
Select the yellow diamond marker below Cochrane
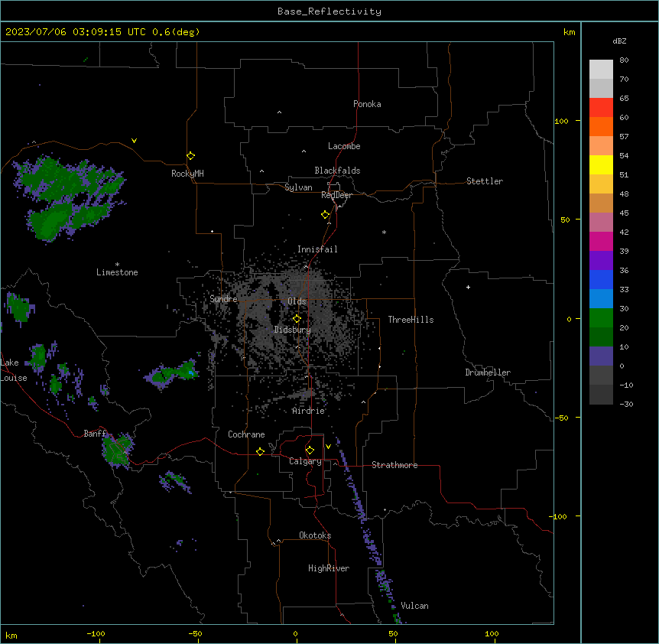(260, 451)
